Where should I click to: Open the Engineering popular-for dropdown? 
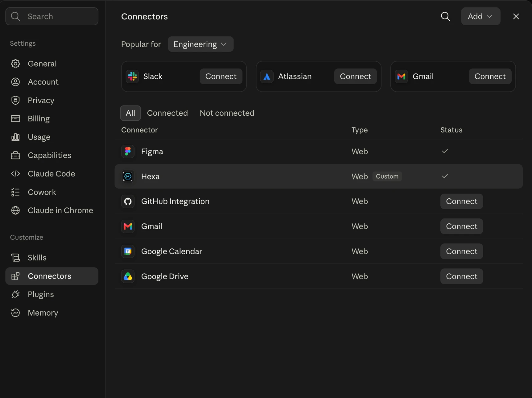pos(200,44)
